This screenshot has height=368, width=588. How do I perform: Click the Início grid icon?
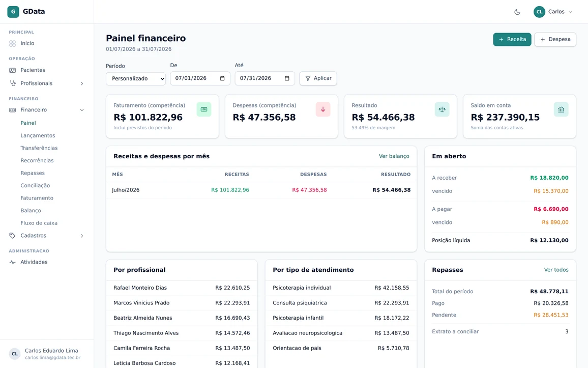(x=12, y=43)
